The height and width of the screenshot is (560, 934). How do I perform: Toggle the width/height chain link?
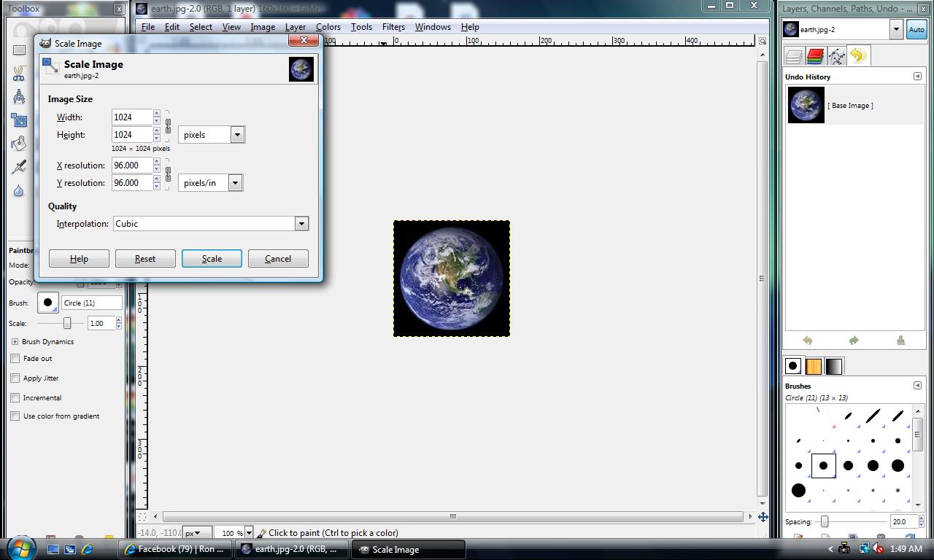tap(168, 126)
